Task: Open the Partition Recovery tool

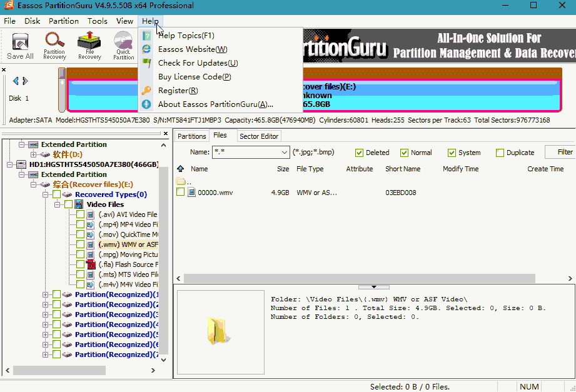Action: (x=54, y=47)
